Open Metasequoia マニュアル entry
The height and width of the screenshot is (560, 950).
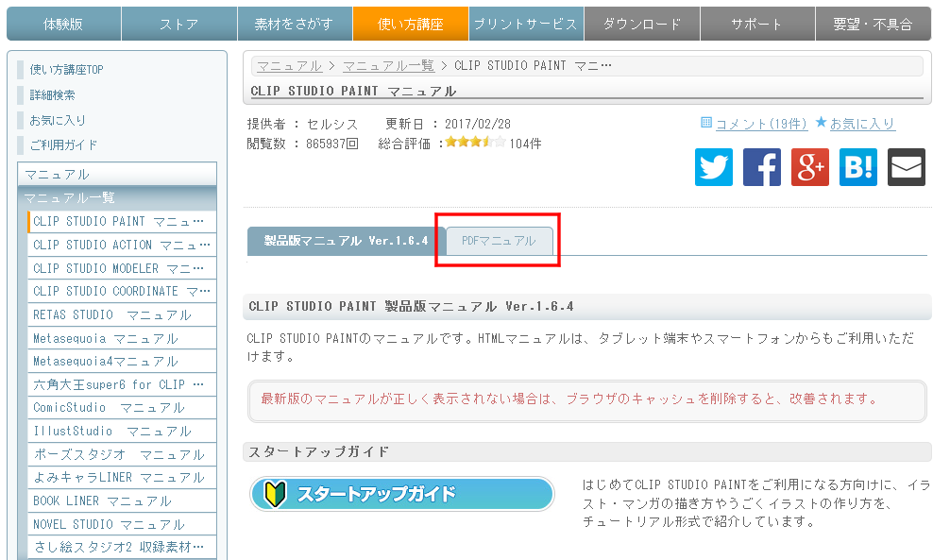click(122, 338)
